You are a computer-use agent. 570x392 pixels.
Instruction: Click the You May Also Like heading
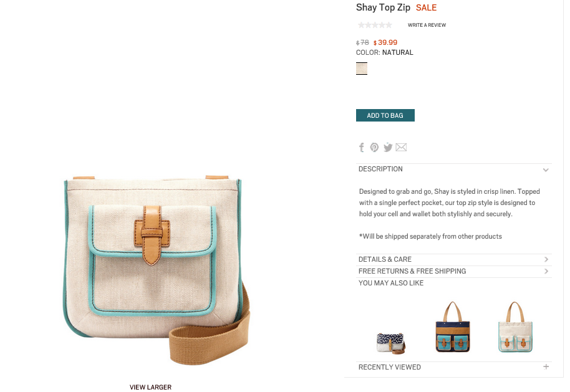click(x=391, y=283)
